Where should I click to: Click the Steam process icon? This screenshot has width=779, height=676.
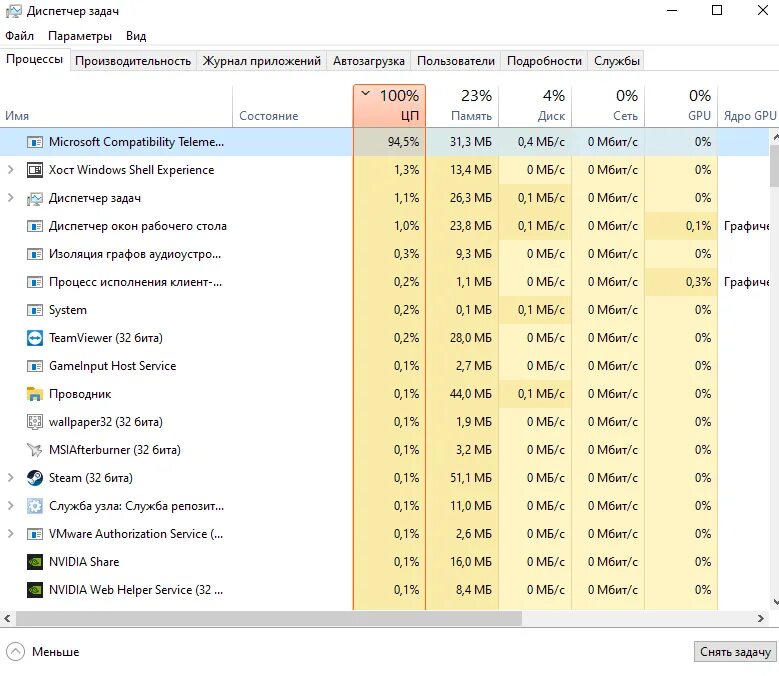point(34,478)
